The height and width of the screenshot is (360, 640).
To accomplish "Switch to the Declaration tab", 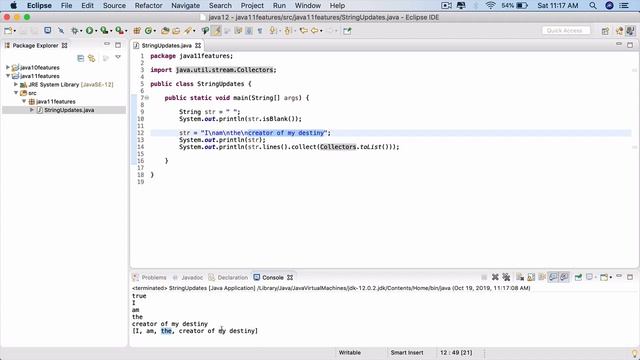I will click(228, 278).
